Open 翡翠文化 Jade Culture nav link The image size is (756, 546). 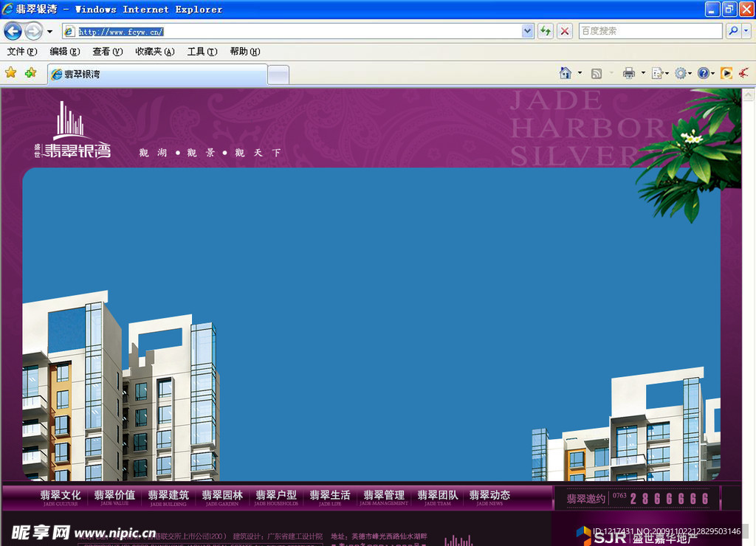coord(61,498)
